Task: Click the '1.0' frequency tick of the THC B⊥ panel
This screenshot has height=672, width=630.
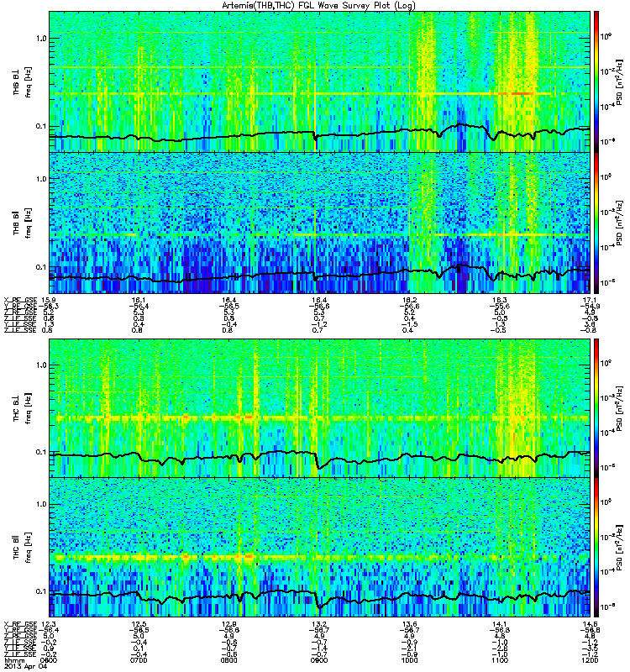Action: pyautogui.click(x=41, y=365)
